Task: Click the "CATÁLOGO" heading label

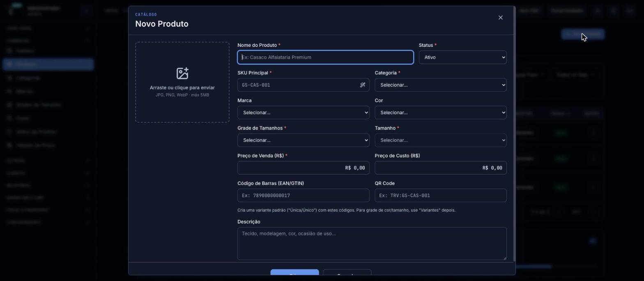Action: coord(146,14)
